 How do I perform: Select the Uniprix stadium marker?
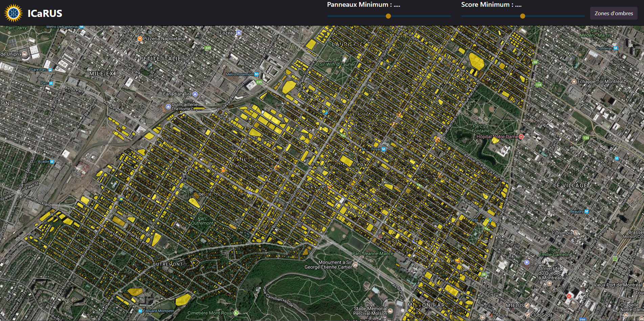click(25, 54)
